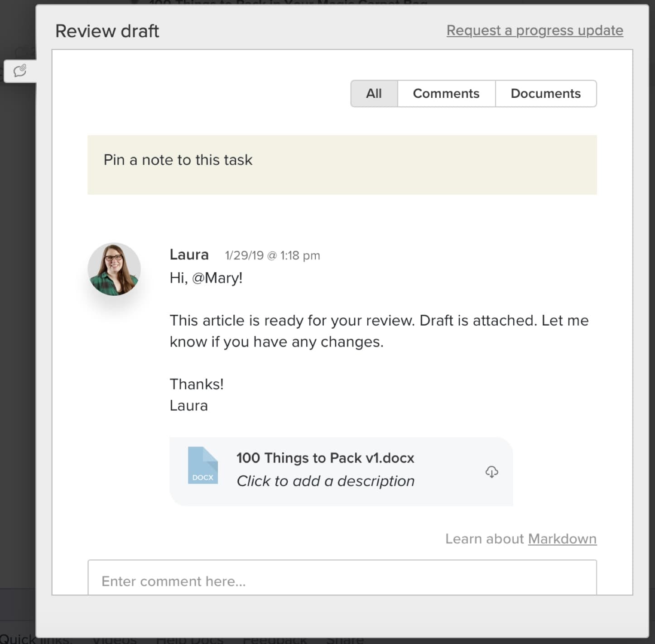This screenshot has height=644, width=655.
Task: Switch to the Comments tab
Action: point(446,94)
